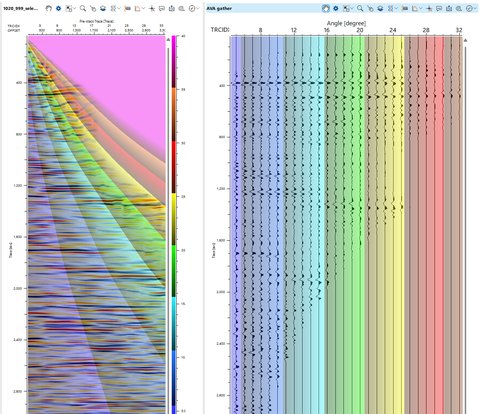Select the 1020_999_sele... window title tab
480x414 pixels.
20,9
